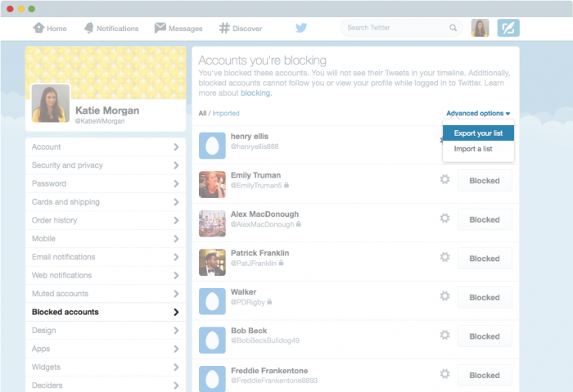Go to Notifications in top nav

pos(111,29)
